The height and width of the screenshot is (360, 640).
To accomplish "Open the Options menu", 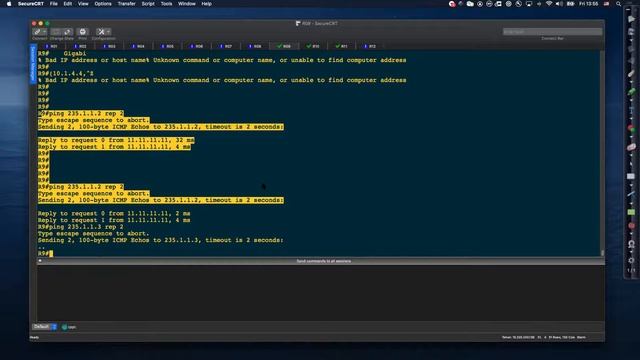I will 103,4.
